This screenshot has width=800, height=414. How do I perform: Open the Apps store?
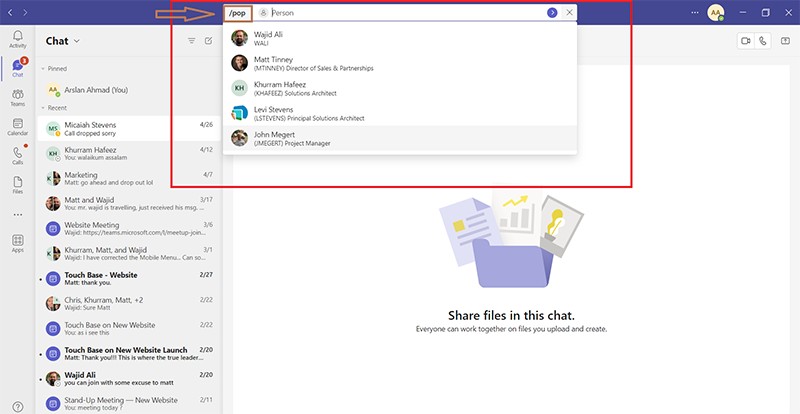tap(17, 243)
